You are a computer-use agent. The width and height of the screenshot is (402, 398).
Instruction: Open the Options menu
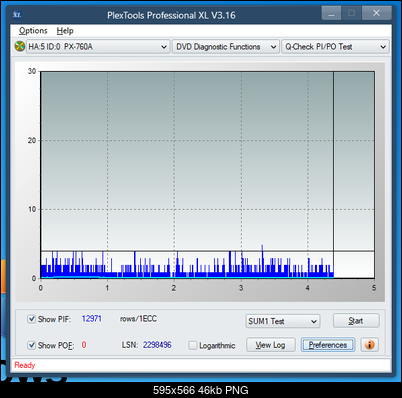[33, 31]
